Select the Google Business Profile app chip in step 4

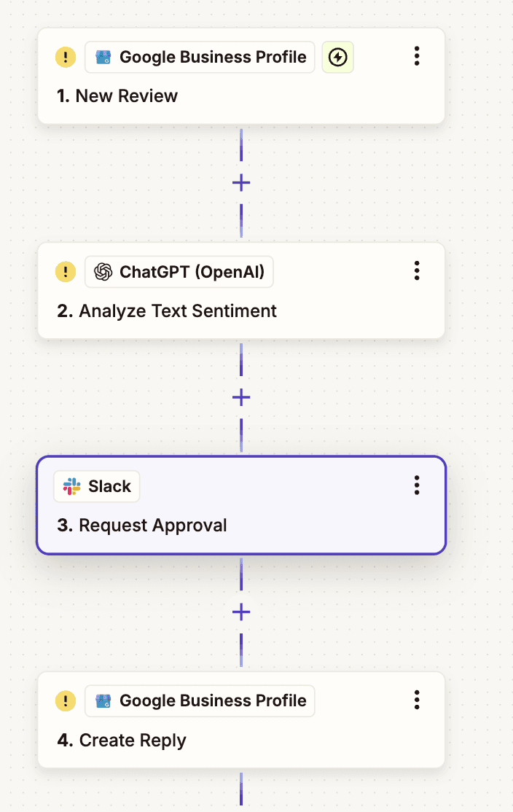(200, 701)
